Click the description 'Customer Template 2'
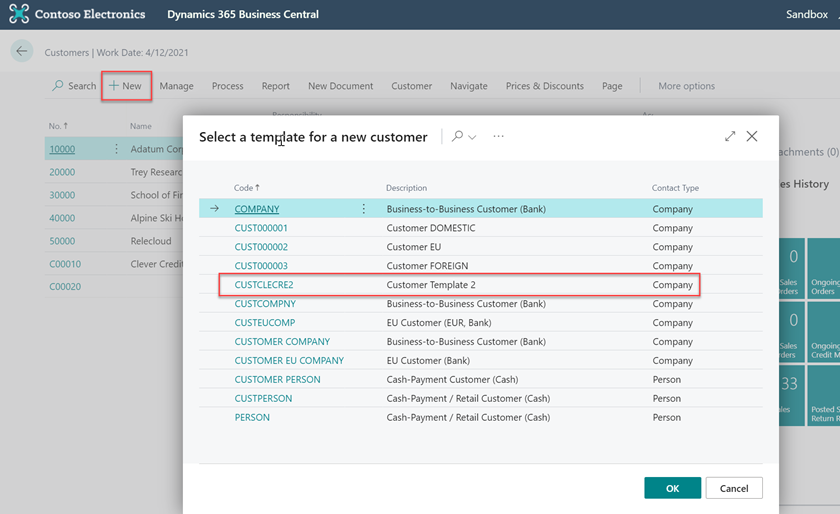 point(431,285)
